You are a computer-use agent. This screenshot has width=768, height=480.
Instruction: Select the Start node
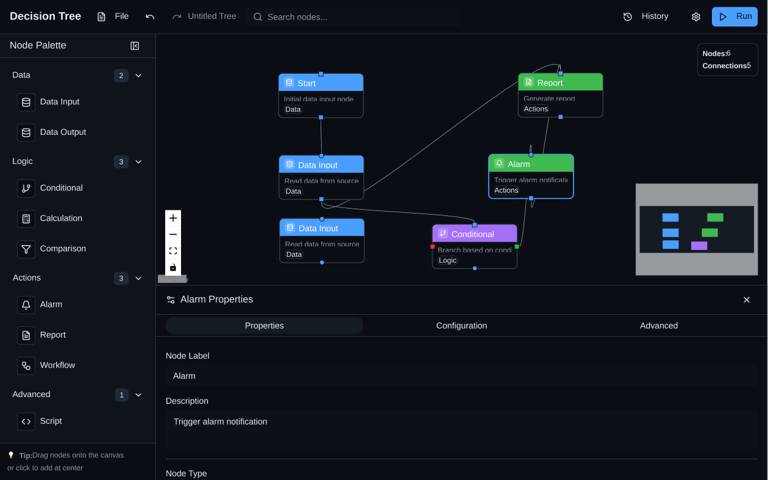click(321, 96)
